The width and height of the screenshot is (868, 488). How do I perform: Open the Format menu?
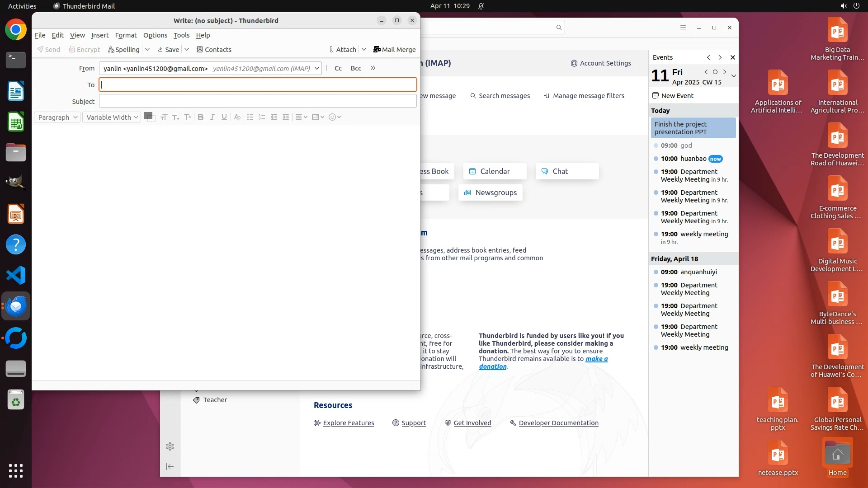tap(126, 35)
